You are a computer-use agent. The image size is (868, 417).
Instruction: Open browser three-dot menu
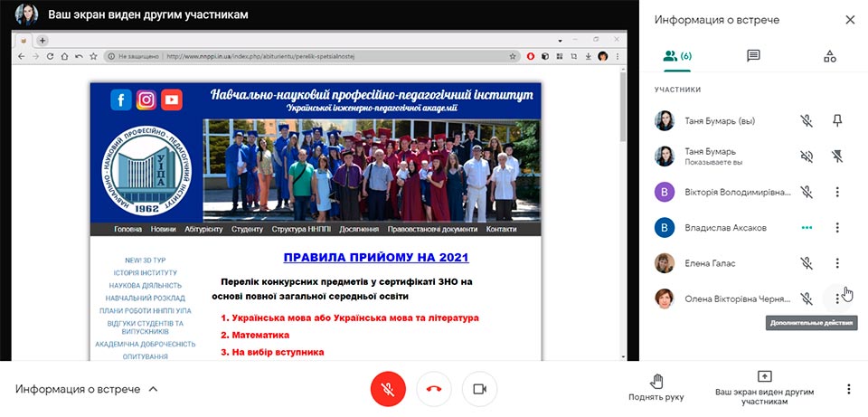coord(618,56)
